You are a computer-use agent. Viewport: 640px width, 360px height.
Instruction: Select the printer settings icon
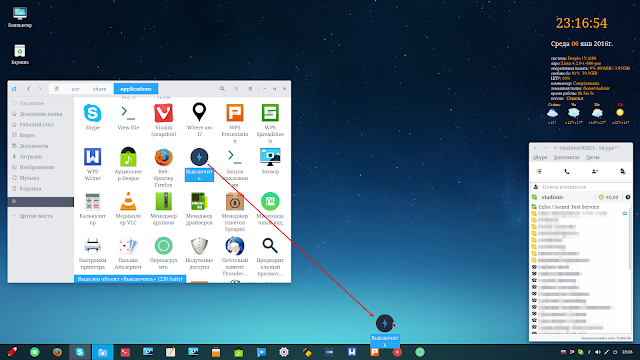pos(93,246)
